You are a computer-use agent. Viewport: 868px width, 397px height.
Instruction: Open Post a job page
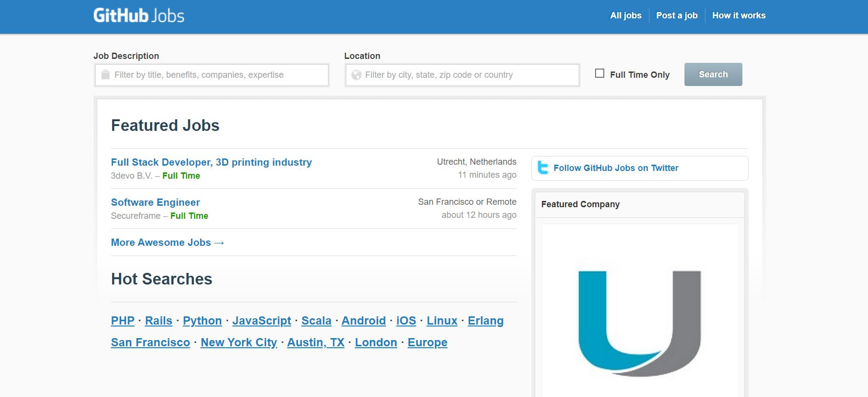(x=677, y=15)
